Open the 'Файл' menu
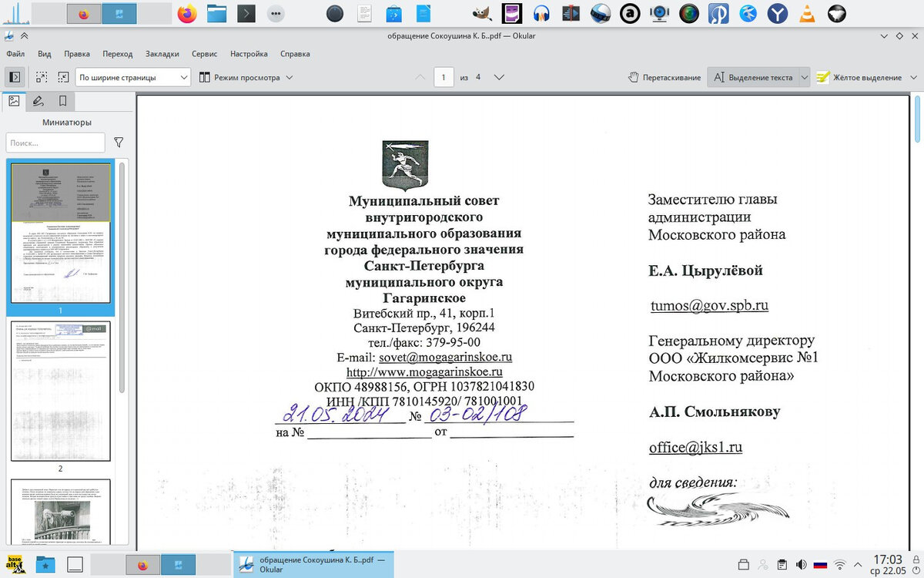Viewport: 924px width, 578px height. 15,54
